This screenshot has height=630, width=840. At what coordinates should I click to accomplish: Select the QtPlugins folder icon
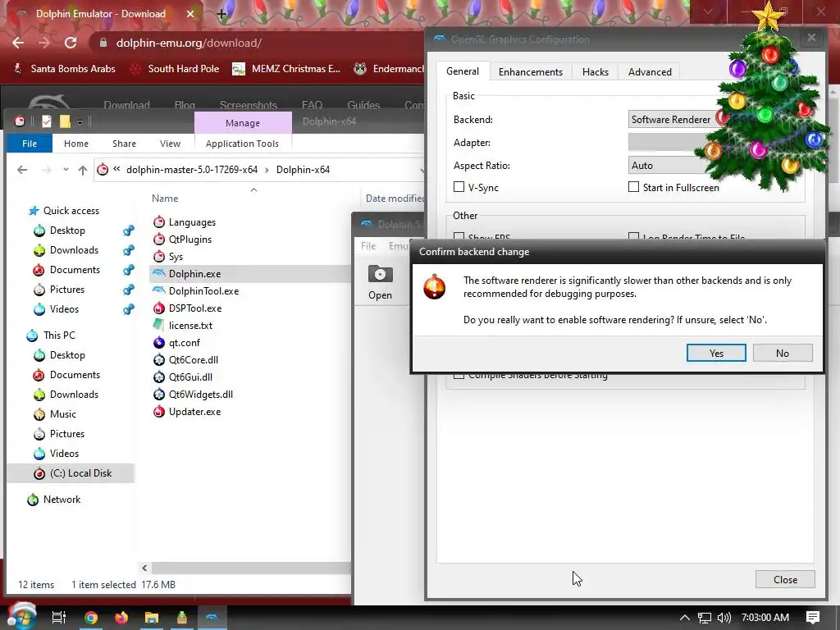point(159,240)
